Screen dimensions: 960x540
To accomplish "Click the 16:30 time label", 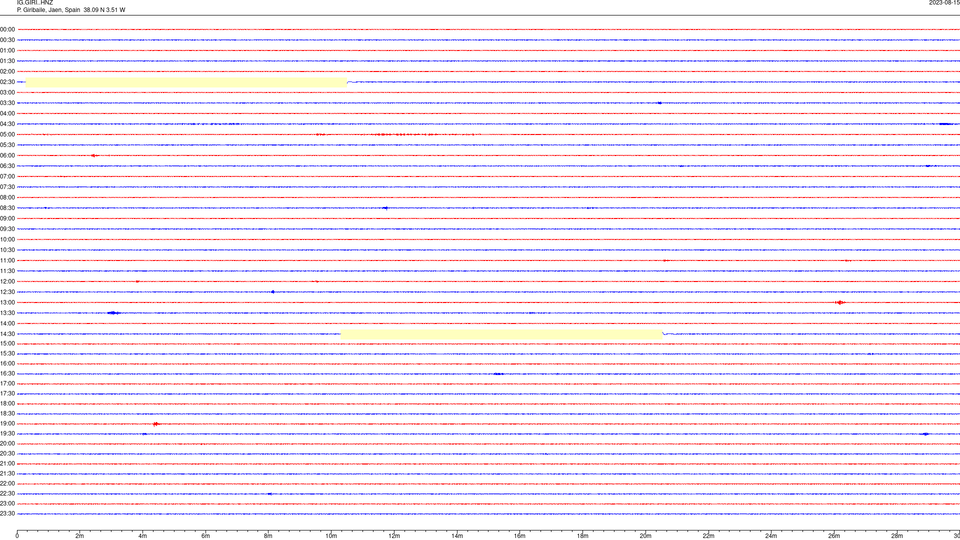I will click(8, 373).
